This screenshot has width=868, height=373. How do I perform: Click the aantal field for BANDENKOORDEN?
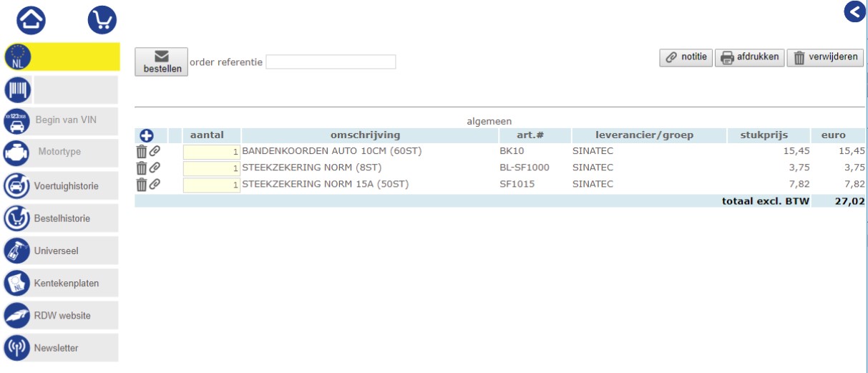pyautogui.click(x=211, y=152)
